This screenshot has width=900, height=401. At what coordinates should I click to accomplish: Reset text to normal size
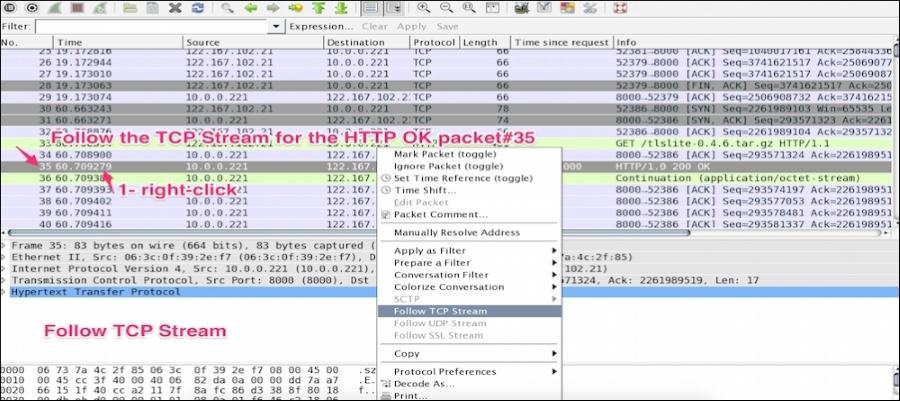(468, 8)
